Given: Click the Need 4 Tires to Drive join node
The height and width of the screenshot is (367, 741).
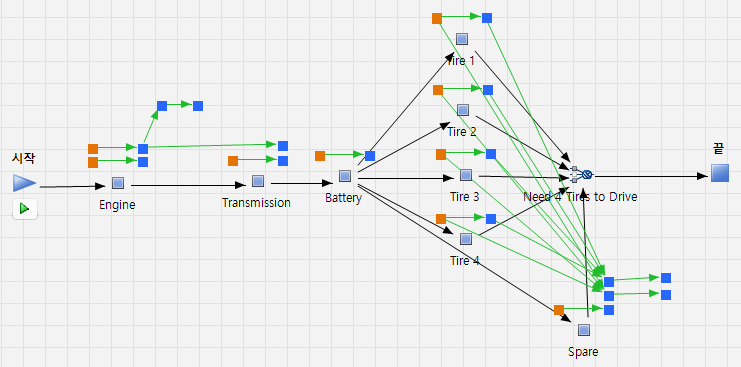Looking at the screenshot, I should (581, 174).
